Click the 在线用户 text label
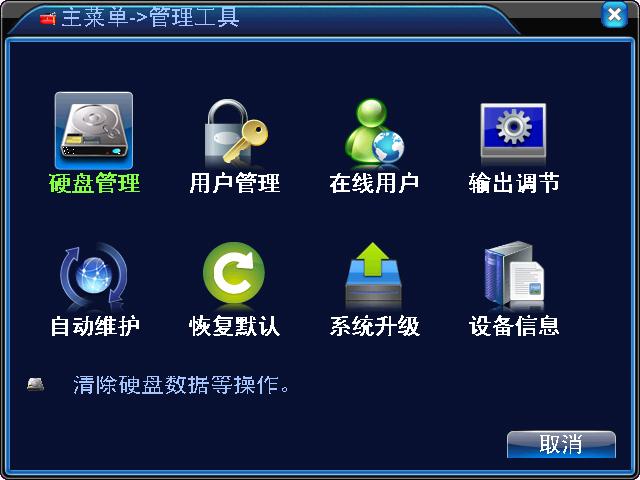Image resolution: width=640 pixels, height=480 pixels. click(x=374, y=183)
